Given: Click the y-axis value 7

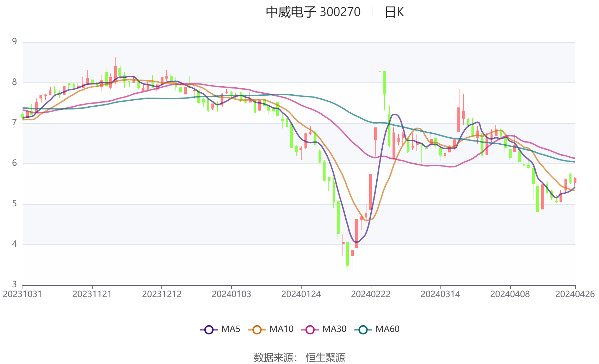Looking at the screenshot, I should coord(14,123).
